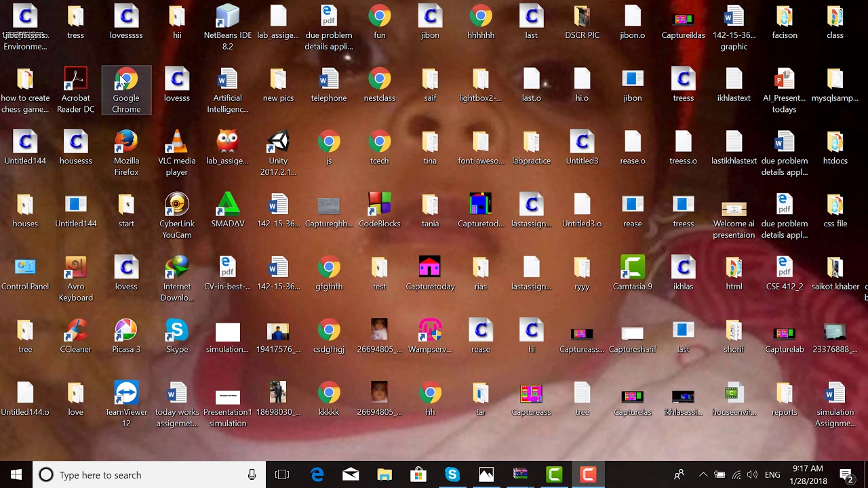Image resolution: width=868 pixels, height=488 pixels.
Task: Click the TeamViewer 12 shortcut
Action: (126, 405)
